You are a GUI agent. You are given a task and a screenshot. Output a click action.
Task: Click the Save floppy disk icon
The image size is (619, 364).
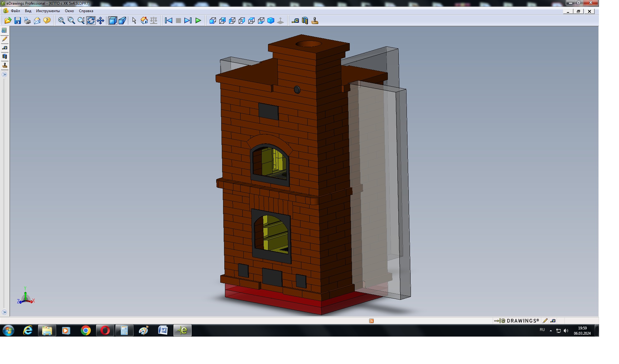coord(18,21)
